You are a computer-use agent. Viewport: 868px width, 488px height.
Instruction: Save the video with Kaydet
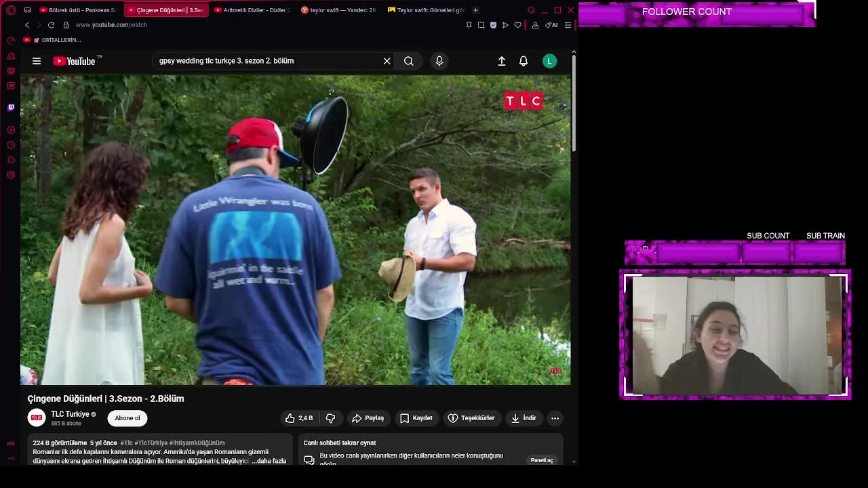pos(416,418)
